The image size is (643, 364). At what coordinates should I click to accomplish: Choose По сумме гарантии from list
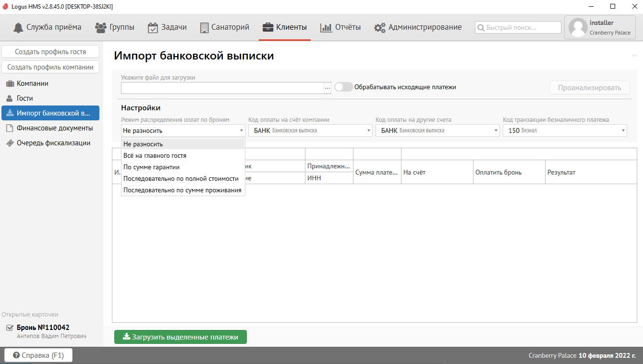[151, 167]
